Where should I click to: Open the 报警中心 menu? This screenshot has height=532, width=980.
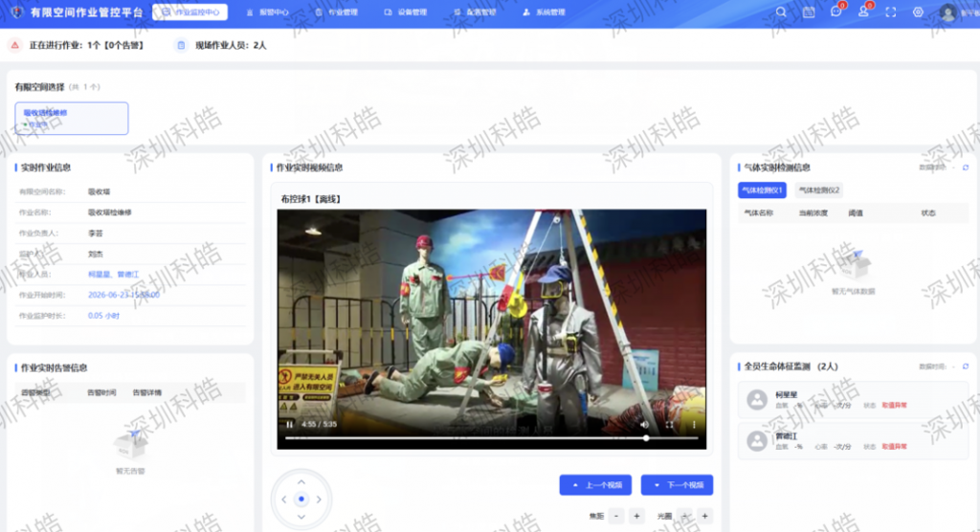[x=268, y=11]
